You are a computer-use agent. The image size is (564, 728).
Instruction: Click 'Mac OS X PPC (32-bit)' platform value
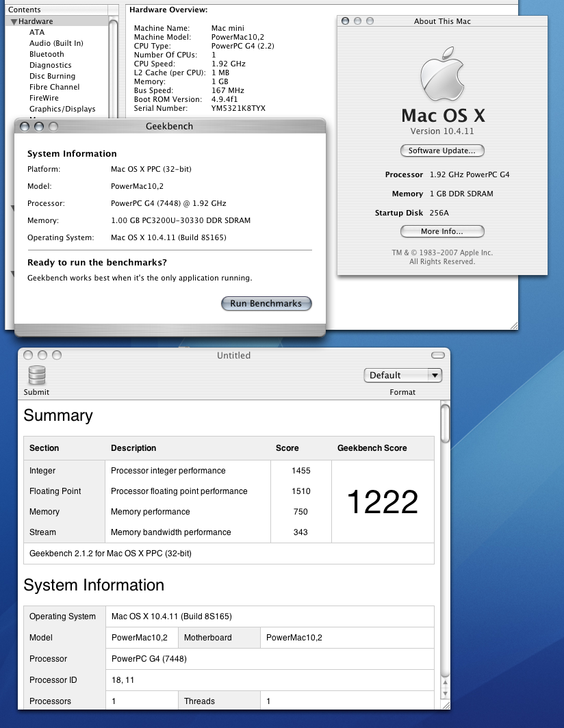(151, 169)
